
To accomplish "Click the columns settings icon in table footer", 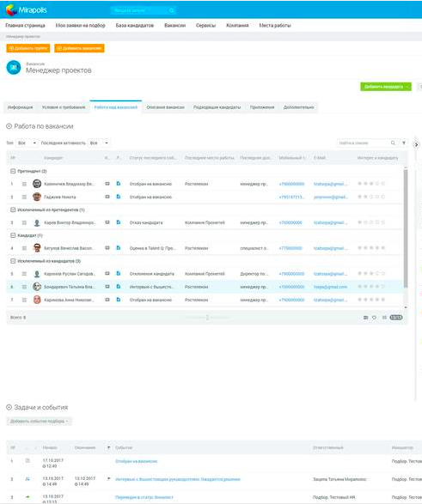I will click(384, 318).
